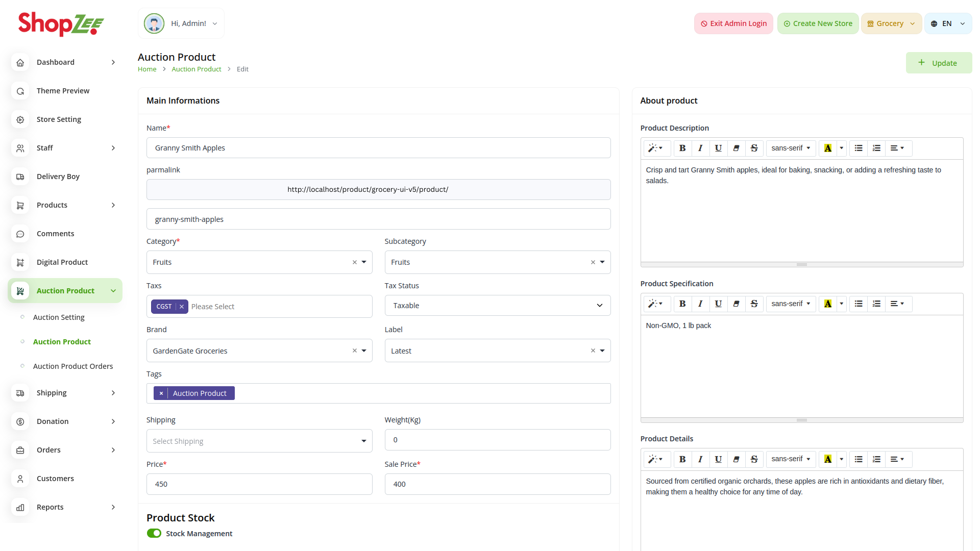980x551 pixels.
Task: Click the Sale Price input field
Action: (x=497, y=484)
